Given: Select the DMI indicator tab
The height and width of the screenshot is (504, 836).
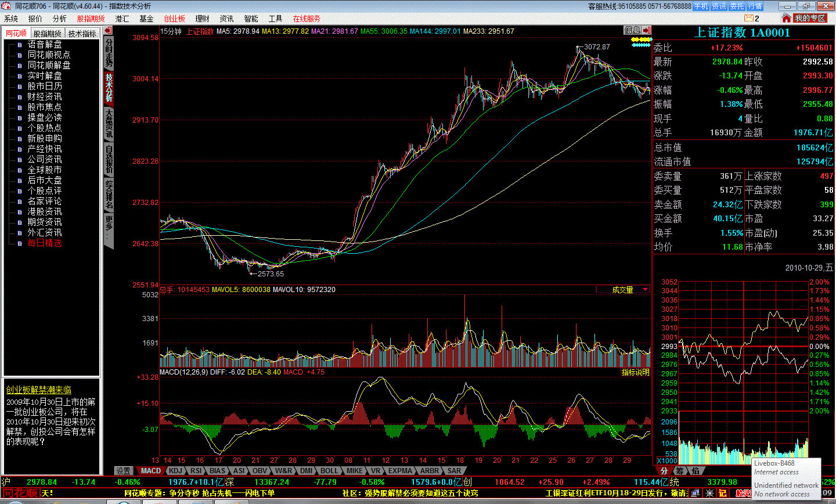Looking at the screenshot, I should 307,471.
